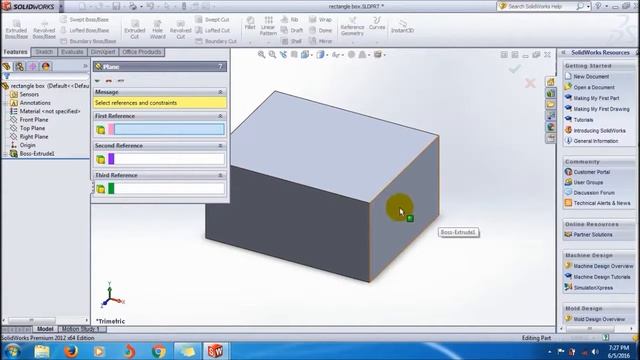Switch to the DimXpert tab
The width and height of the screenshot is (640, 360).
[x=103, y=52]
